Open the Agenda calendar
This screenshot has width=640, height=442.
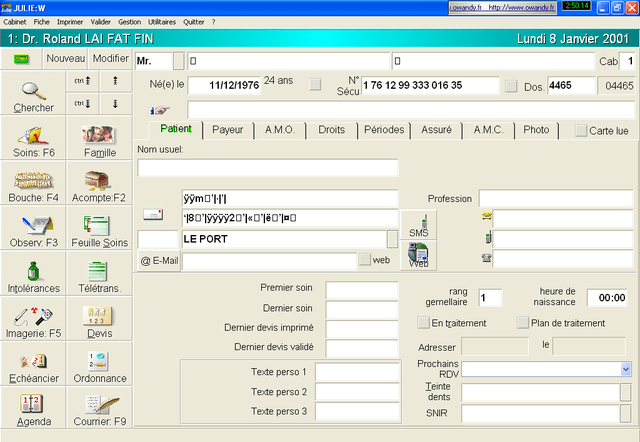(x=33, y=408)
